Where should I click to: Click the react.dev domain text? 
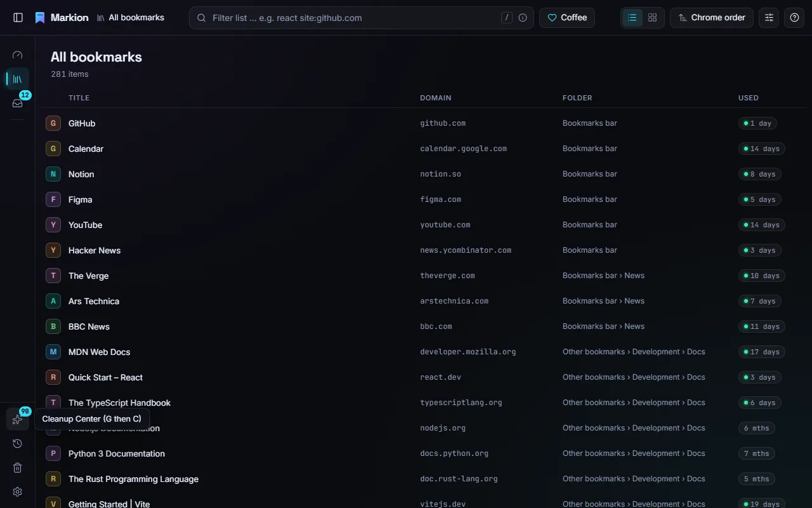click(x=440, y=377)
